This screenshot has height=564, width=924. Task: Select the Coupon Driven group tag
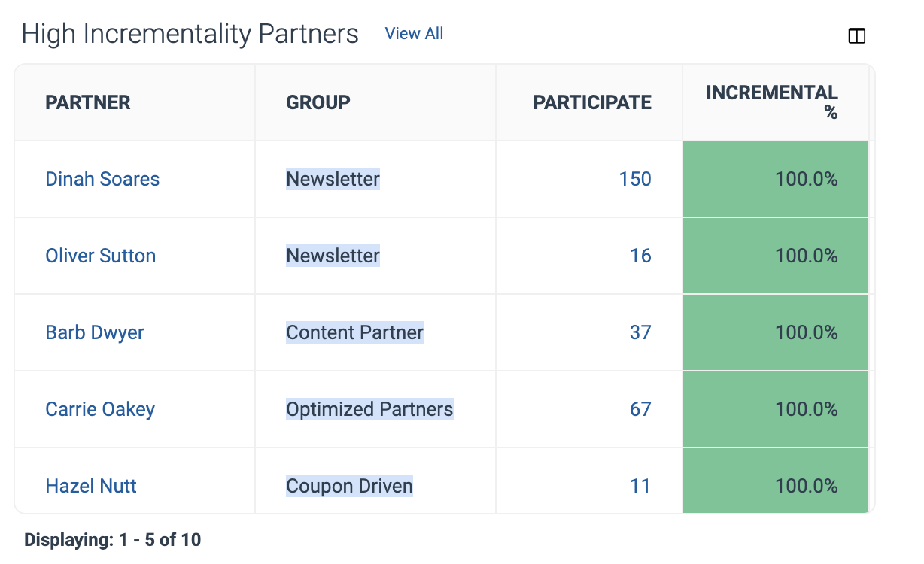click(349, 486)
